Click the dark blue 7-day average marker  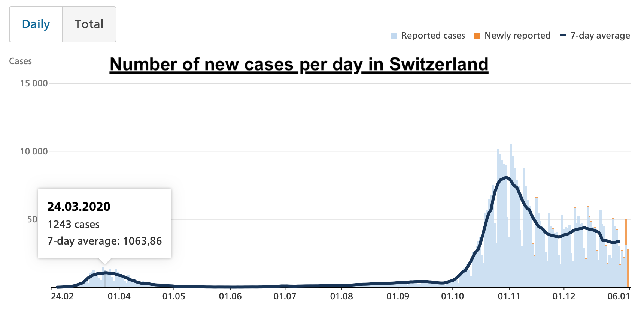point(563,36)
